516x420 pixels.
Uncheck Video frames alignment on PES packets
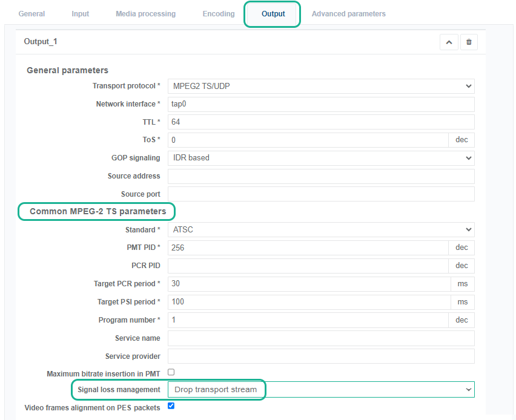171,406
